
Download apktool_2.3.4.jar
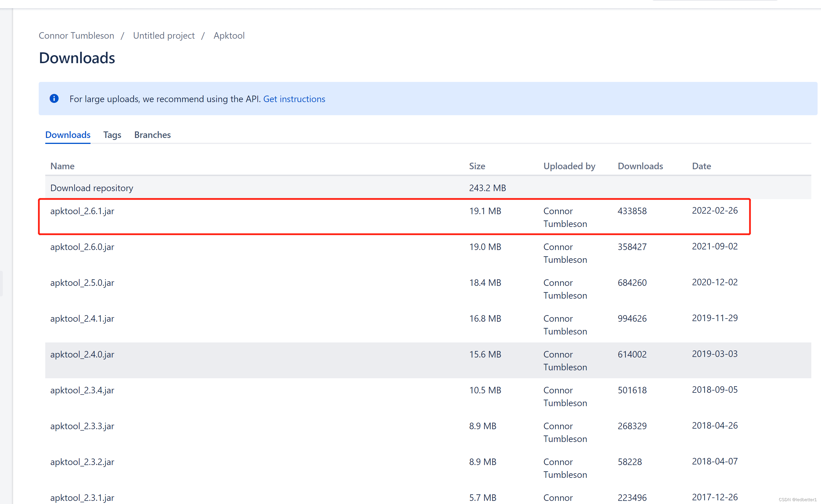click(82, 390)
